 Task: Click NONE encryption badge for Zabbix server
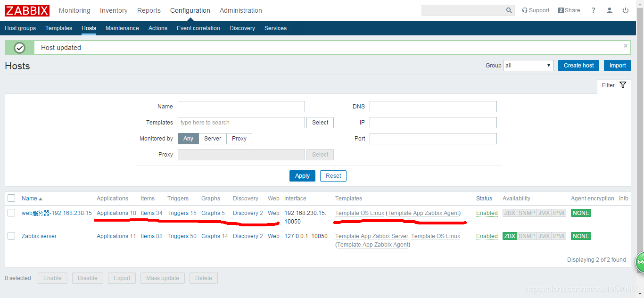[x=581, y=236]
